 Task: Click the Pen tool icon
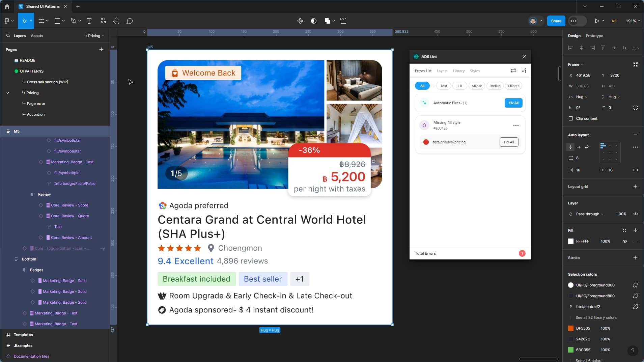point(73,21)
